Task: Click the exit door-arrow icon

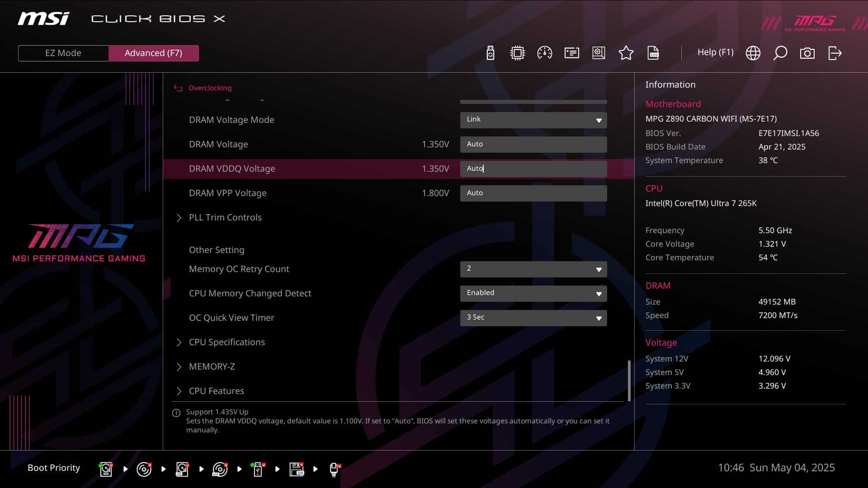Action: pos(835,53)
